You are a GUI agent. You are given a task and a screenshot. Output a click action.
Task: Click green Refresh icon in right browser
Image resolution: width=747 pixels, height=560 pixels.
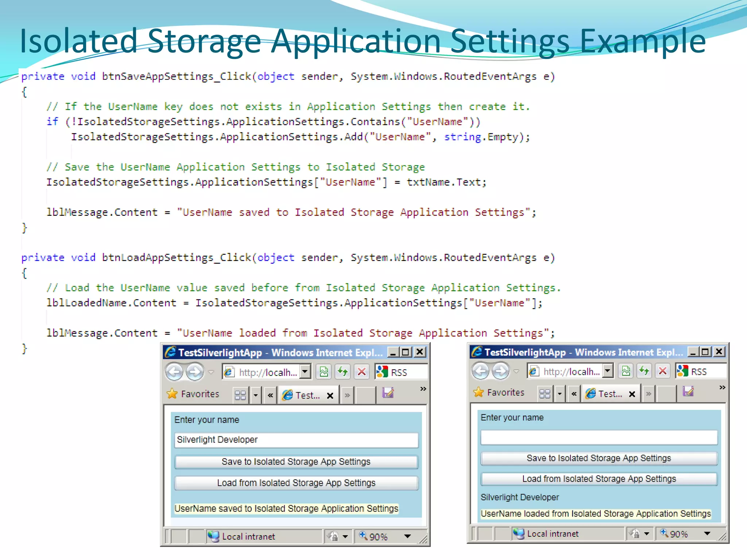point(645,371)
